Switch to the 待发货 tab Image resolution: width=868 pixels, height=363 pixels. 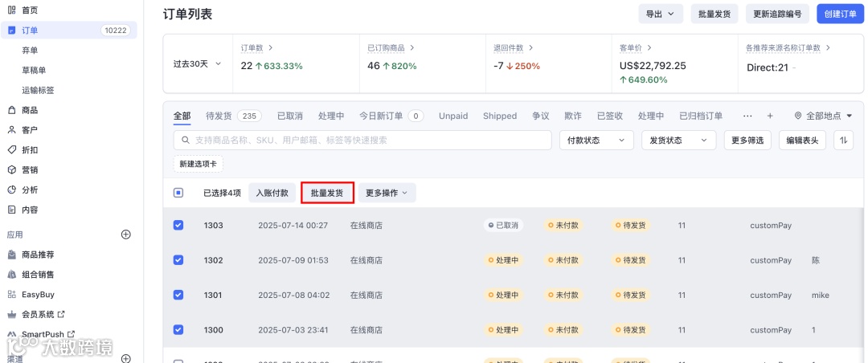click(233, 116)
